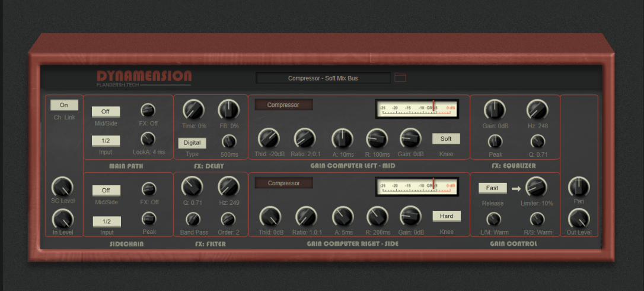Click the Right-Side gain reduction meter

coord(417,187)
